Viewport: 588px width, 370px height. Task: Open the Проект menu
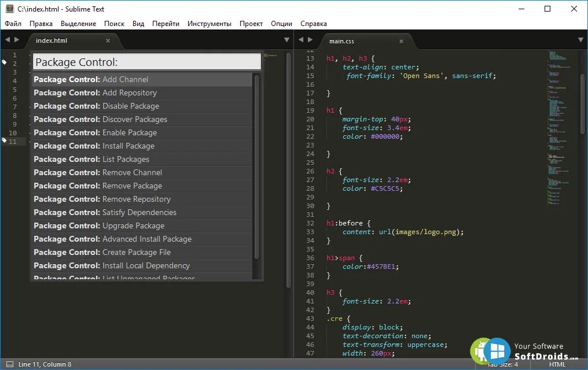click(251, 24)
